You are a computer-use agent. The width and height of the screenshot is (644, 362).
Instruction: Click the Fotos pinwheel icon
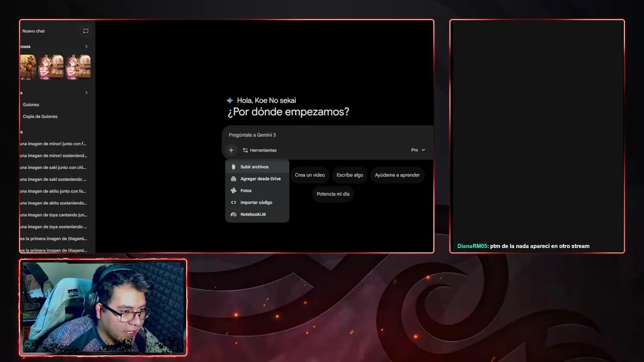click(233, 191)
